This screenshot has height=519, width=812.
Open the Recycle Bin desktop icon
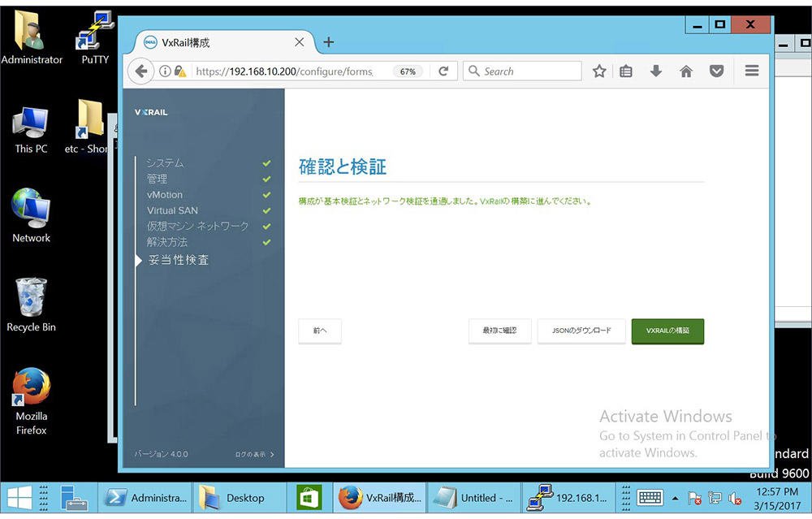tap(31, 305)
